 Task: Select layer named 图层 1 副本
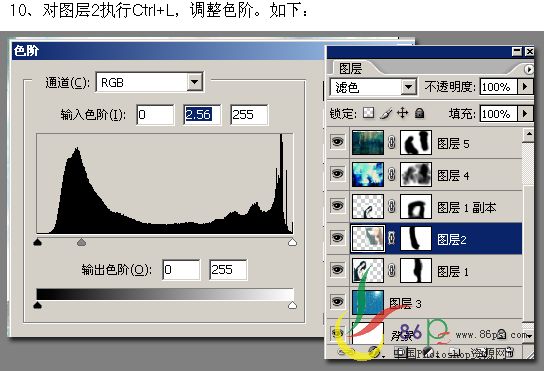point(466,207)
